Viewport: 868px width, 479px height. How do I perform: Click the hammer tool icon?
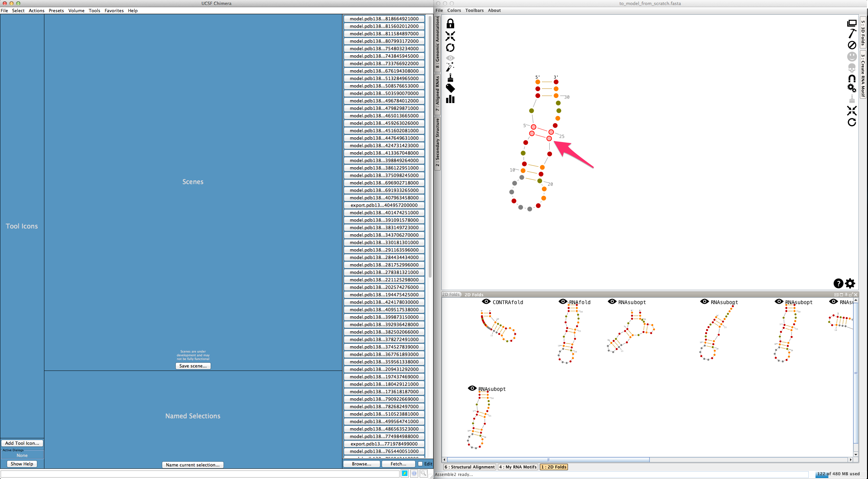tap(852, 34)
